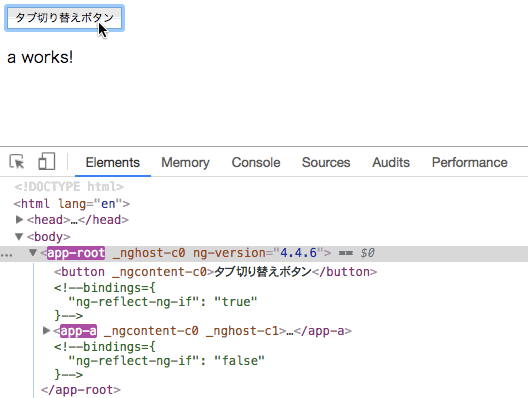Click the ng-reflect-ng-if "false" comment

(159, 361)
